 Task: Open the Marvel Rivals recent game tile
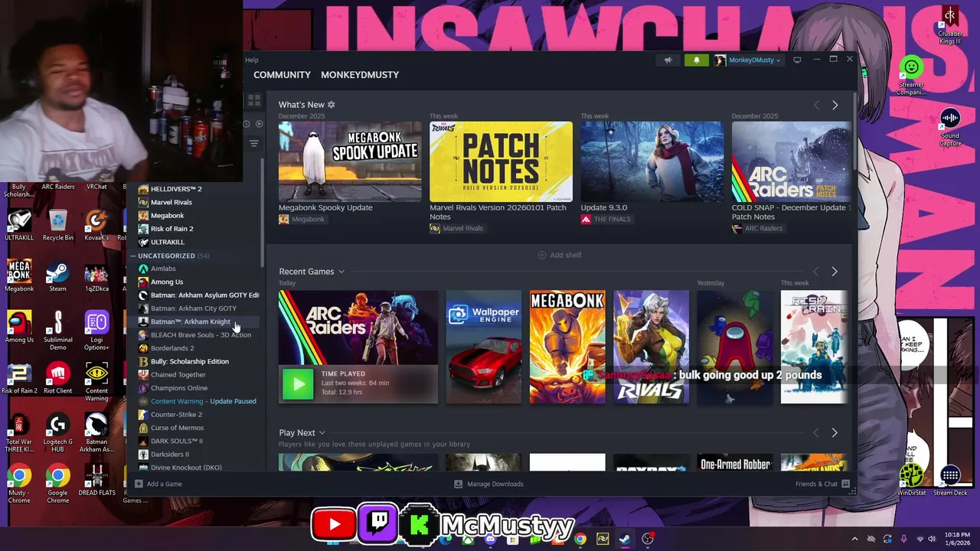click(x=651, y=347)
